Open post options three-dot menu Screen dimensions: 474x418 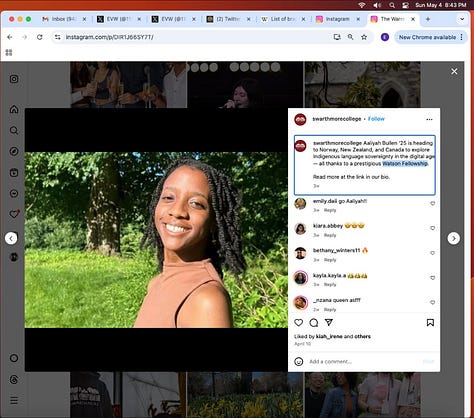pyautogui.click(x=429, y=119)
